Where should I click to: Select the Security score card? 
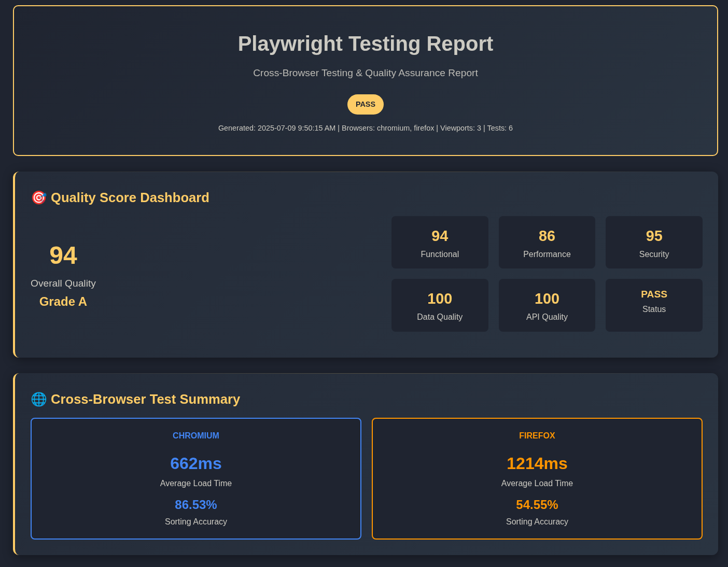(654, 243)
